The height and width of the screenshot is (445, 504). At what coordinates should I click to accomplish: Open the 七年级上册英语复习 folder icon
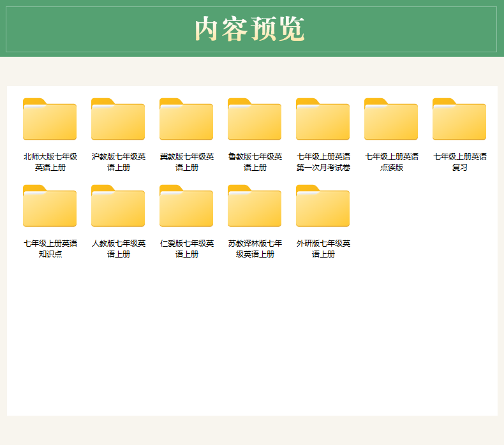coord(459,119)
